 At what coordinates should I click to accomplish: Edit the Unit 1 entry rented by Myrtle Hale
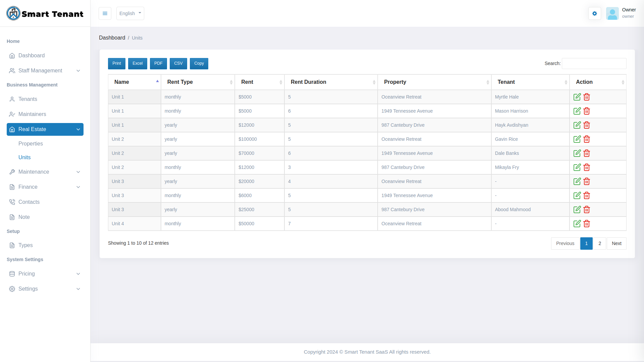tap(577, 97)
